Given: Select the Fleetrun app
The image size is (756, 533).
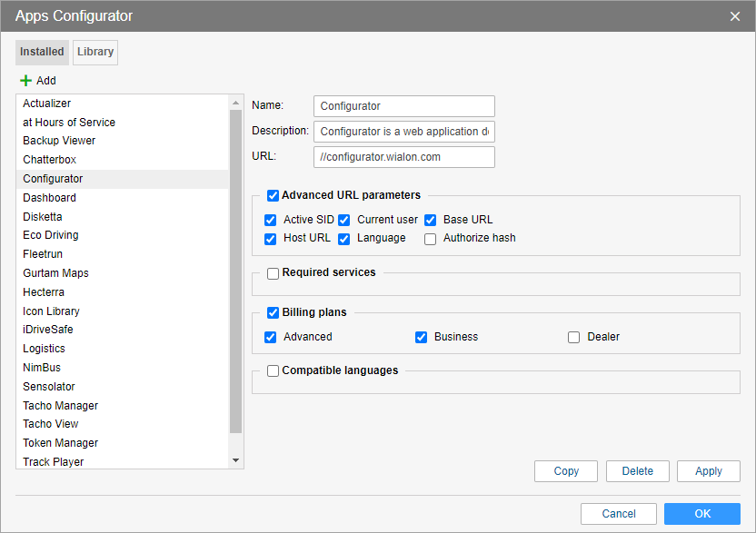Looking at the screenshot, I should [x=122, y=254].
